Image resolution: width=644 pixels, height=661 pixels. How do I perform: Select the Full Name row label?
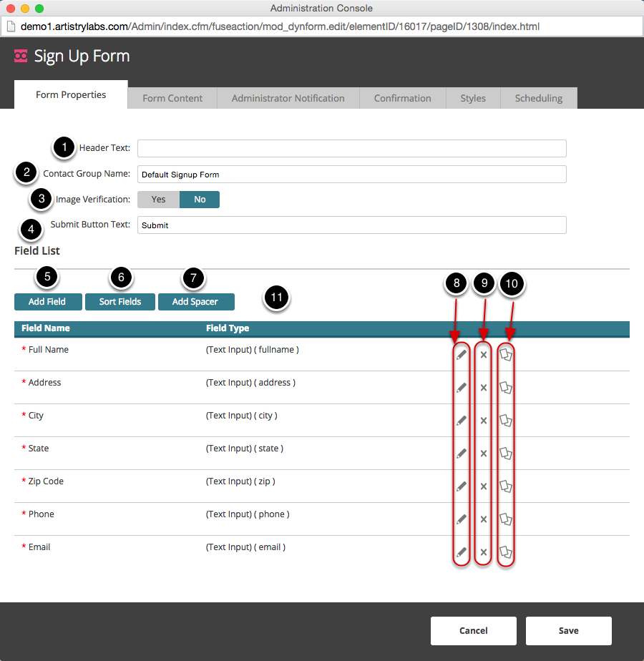click(x=49, y=350)
